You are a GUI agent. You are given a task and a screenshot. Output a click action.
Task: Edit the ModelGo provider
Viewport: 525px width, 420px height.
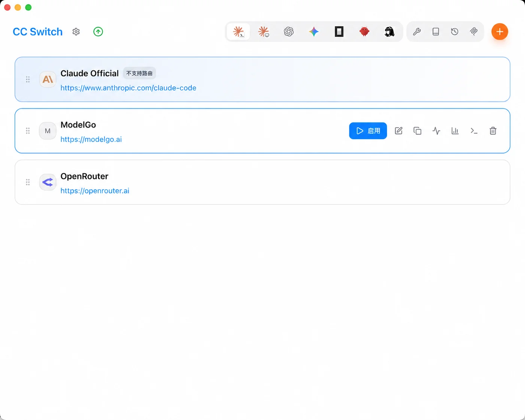pyautogui.click(x=398, y=131)
